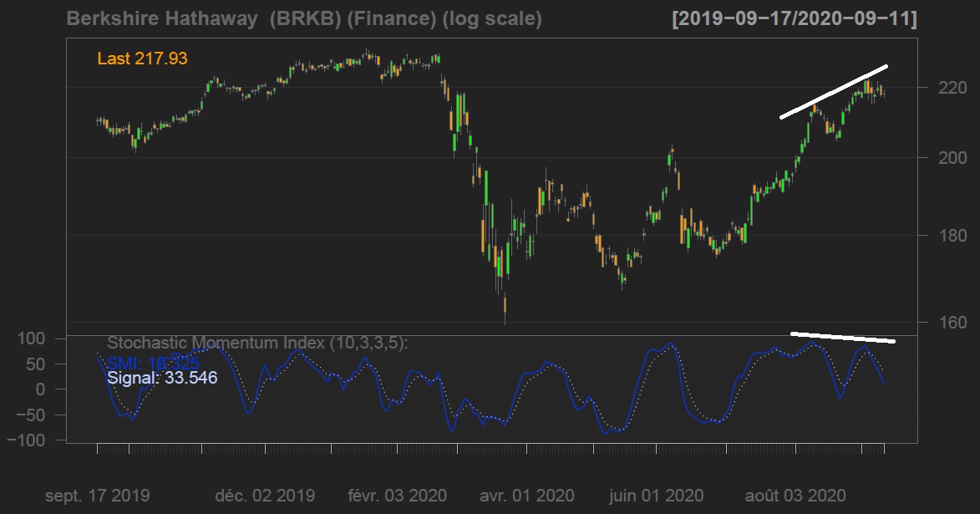This screenshot has width=980, height=514.
Task: Click the août 03 2020 date label
Action: point(795,496)
